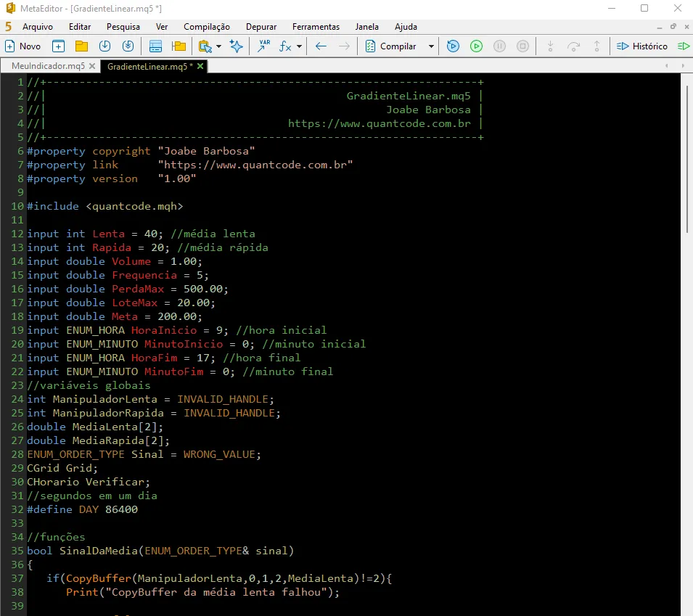Image resolution: width=693 pixels, height=616 pixels.
Task: Click "CopyBuffer" call on line 37
Action: pyautogui.click(x=99, y=578)
